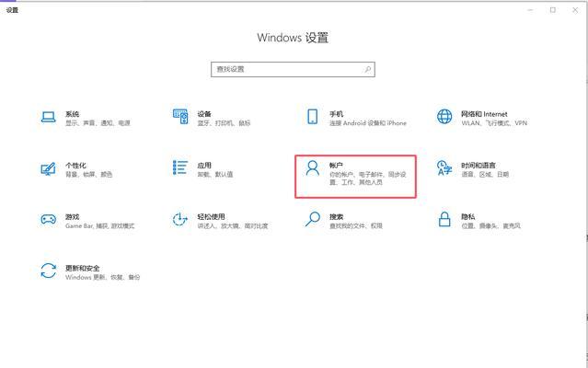Click the 更新和安全 category title
The height and width of the screenshot is (368, 588).
[83, 268]
